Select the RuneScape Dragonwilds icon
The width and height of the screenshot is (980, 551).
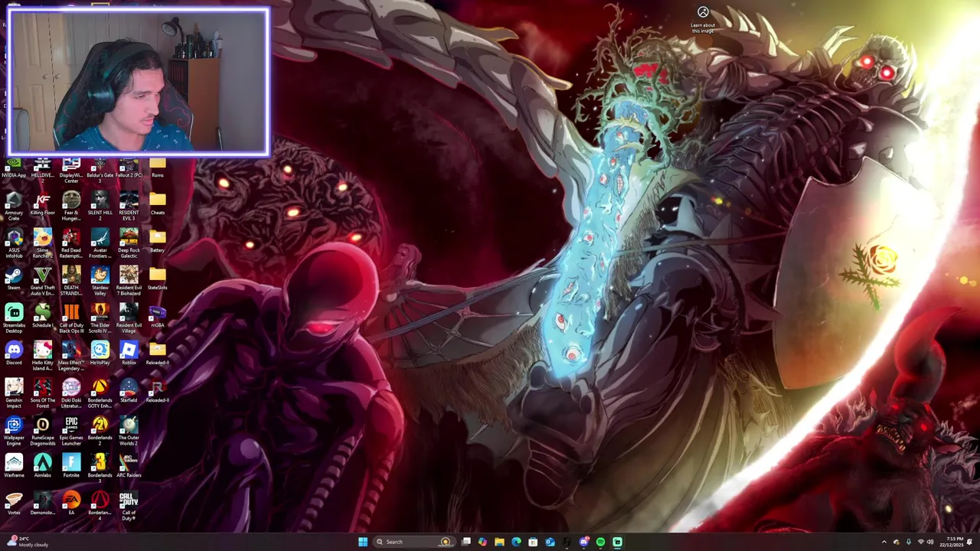[42, 431]
